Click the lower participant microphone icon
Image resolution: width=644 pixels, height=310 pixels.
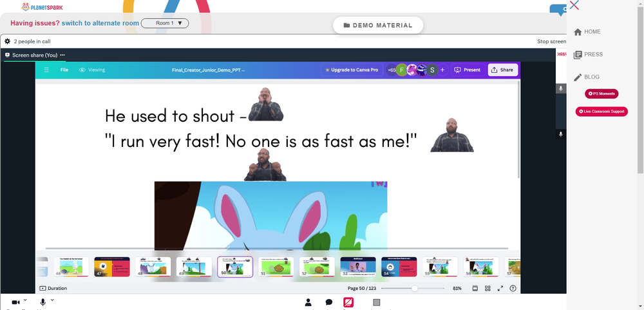[x=561, y=134]
